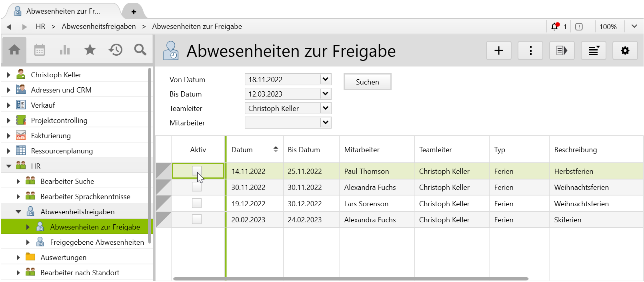Viewport: 644px width, 282px height.
Task: Open the home view icon
Action: click(14, 50)
